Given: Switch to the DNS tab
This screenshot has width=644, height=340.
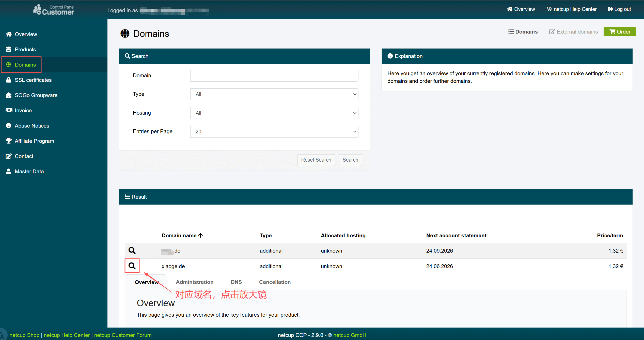Looking at the screenshot, I should (x=236, y=282).
